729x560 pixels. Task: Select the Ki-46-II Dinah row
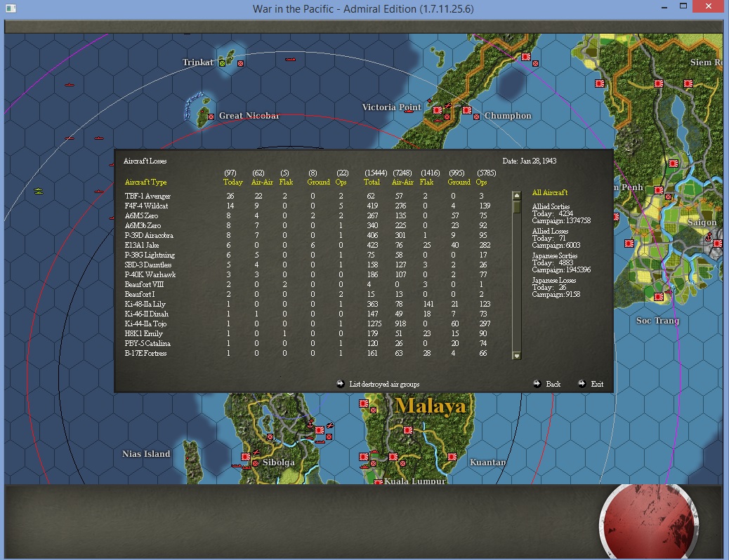click(x=307, y=314)
